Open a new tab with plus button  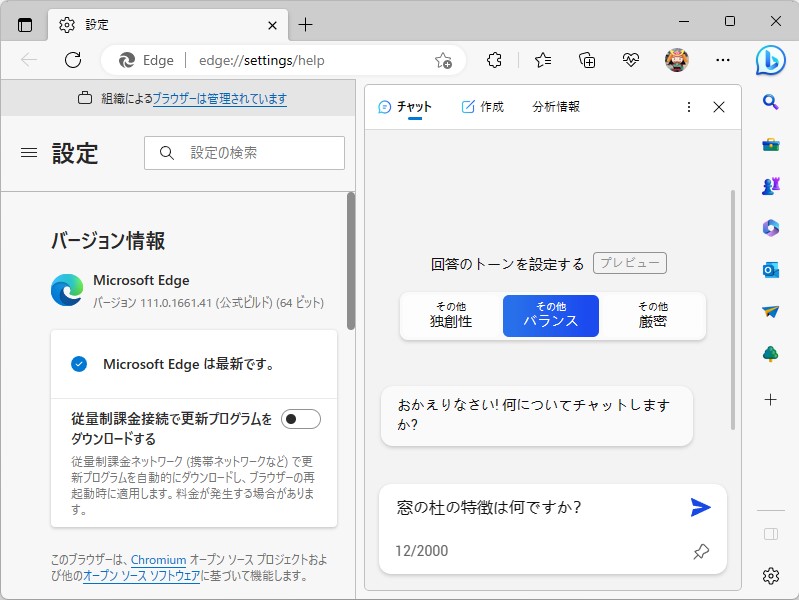(x=305, y=24)
